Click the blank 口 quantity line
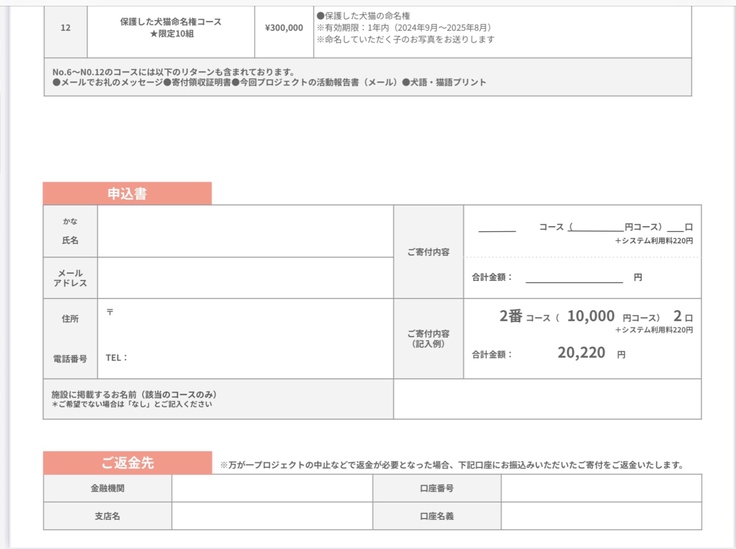736x549 pixels. coord(675,229)
